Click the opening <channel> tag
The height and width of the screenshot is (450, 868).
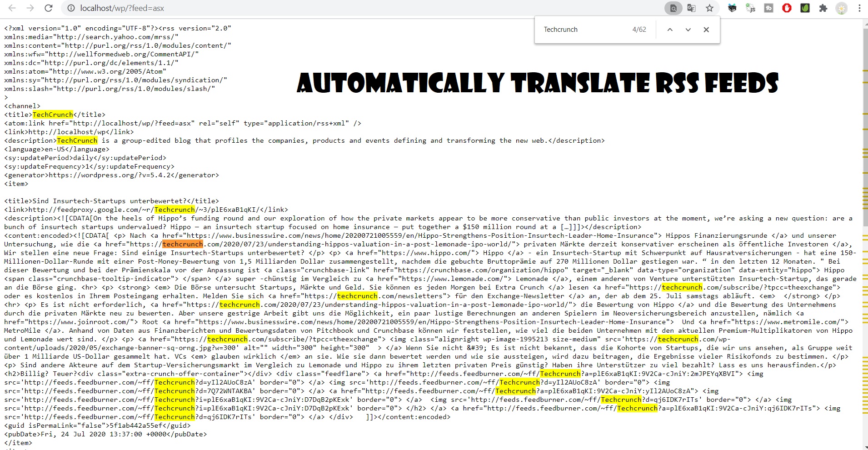pos(22,106)
